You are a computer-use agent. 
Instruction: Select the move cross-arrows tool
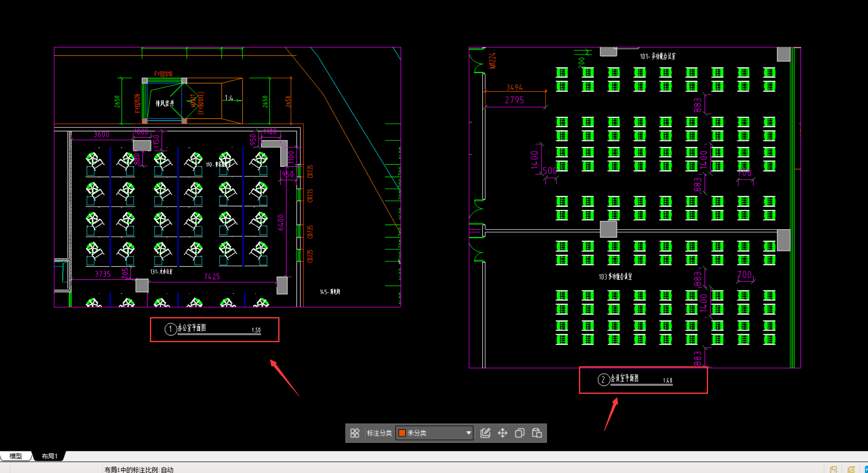tap(503, 433)
